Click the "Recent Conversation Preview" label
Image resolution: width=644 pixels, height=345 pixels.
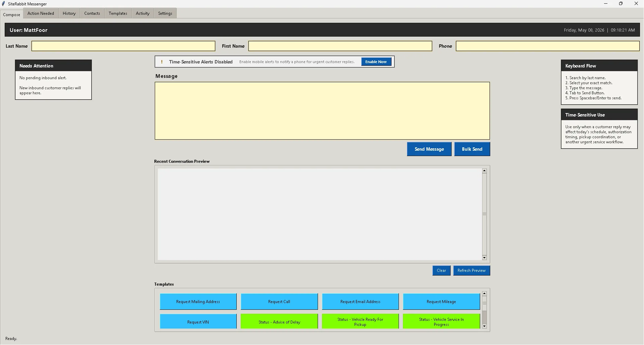point(182,161)
